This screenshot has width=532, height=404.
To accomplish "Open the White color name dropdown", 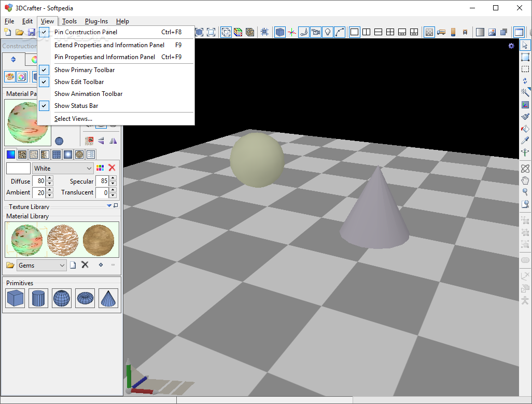I will pyautogui.click(x=89, y=168).
